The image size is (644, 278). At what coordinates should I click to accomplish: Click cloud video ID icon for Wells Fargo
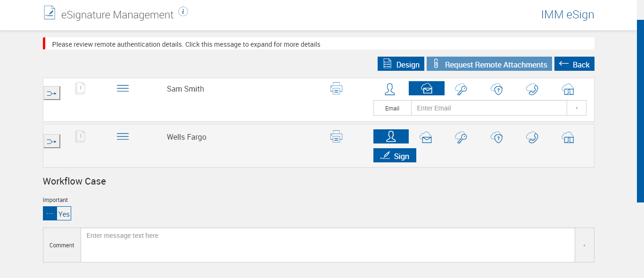tap(568, 137)
